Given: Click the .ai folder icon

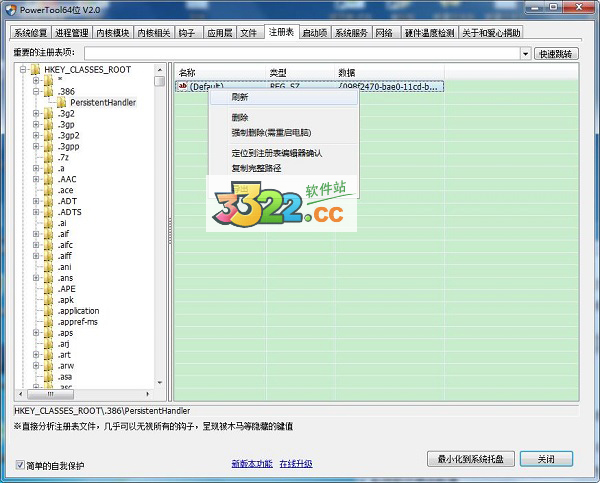Looking at the screenshot, I should (x=48, y=224).
